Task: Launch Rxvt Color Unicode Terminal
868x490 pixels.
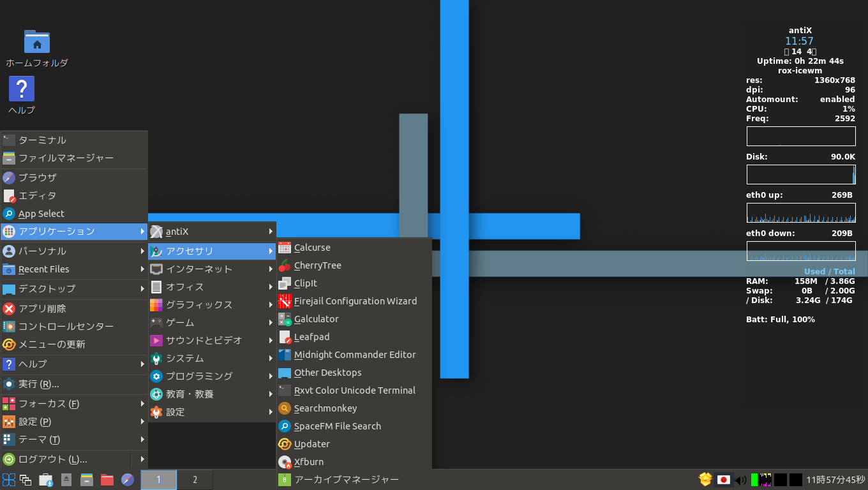Action: coord(354,390)
